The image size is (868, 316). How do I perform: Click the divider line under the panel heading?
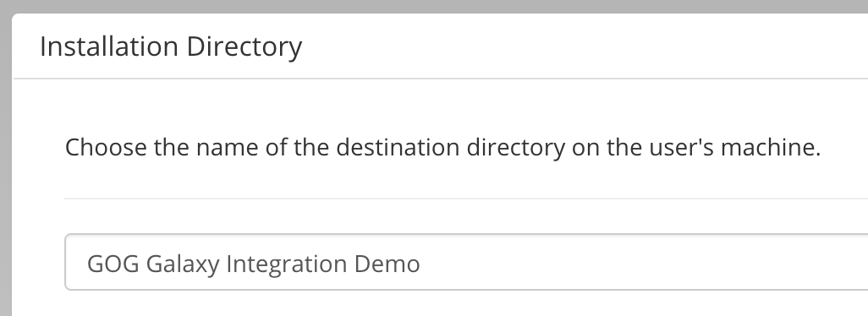441,79
